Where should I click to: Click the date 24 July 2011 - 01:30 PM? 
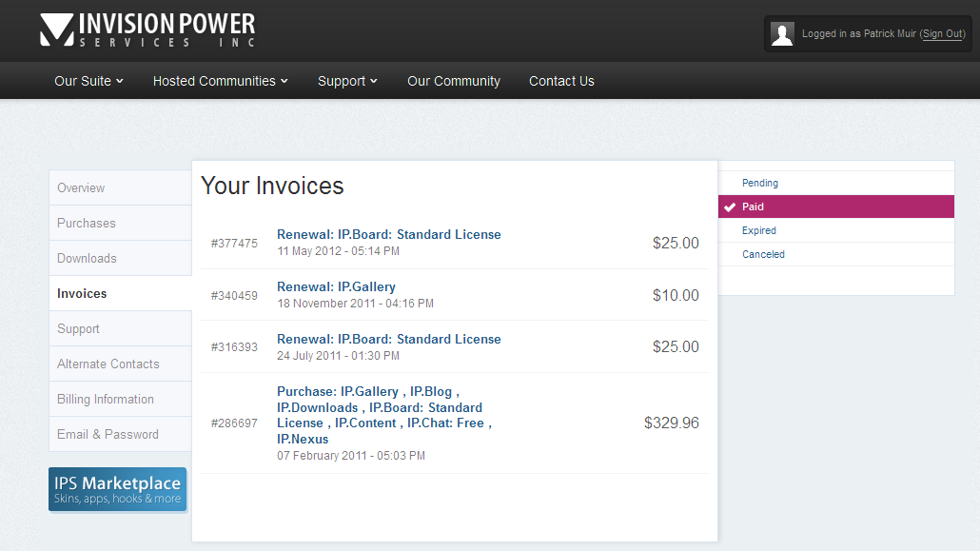coord(338,355)
